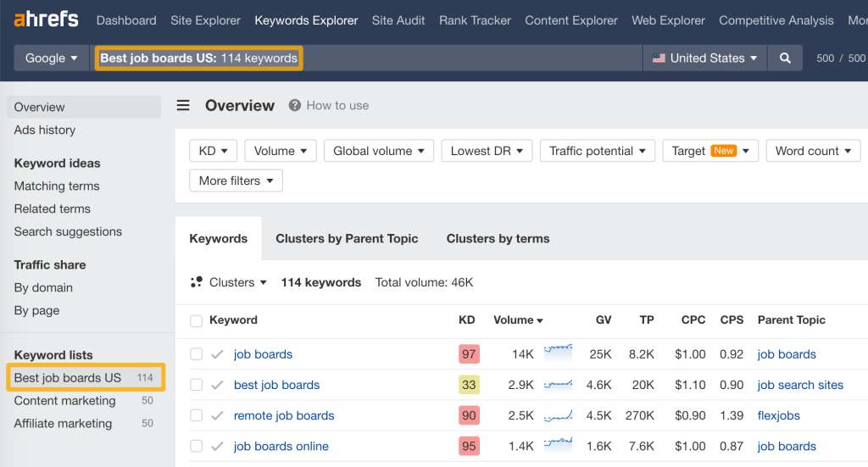Click the keyword search input field
Image resolution: width=868 pixels, height=467 pixels.
pos(366,58)
